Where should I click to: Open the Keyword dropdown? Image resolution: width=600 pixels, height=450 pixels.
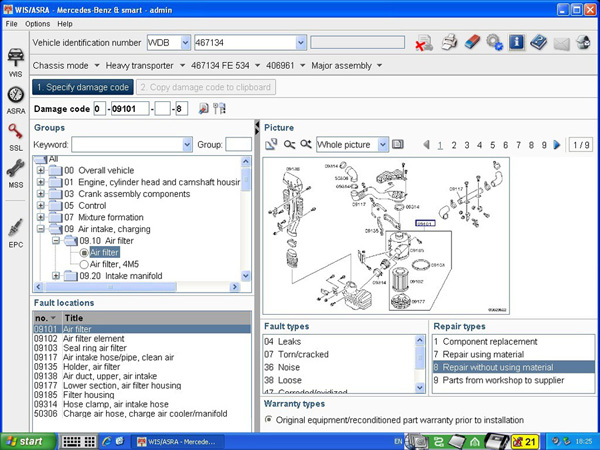click(x=187, y=145)
